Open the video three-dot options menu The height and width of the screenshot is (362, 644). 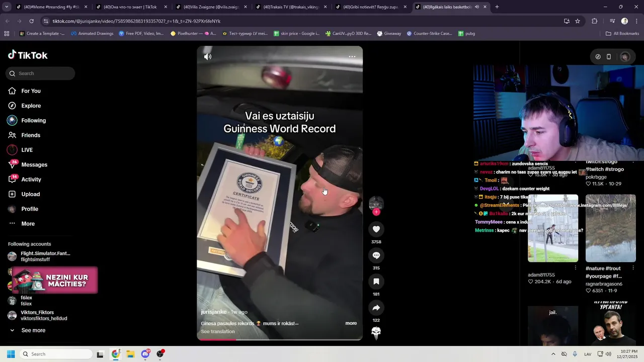pyautogui.click(x=352, y=57)
